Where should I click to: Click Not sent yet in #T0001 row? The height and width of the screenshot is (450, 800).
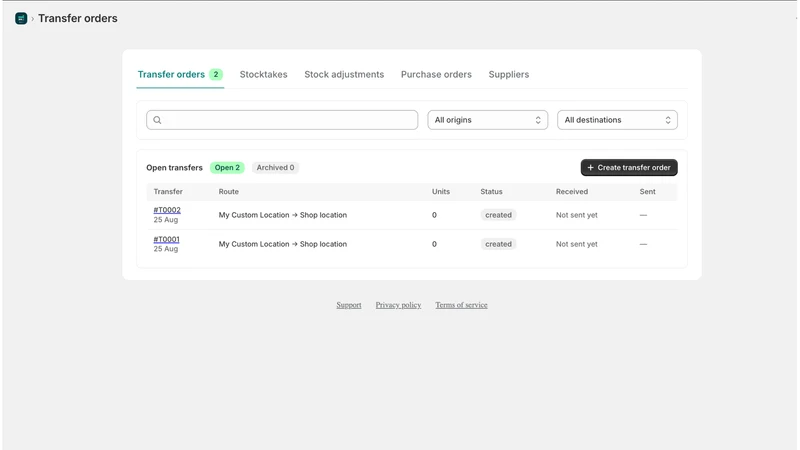(577, 244)
